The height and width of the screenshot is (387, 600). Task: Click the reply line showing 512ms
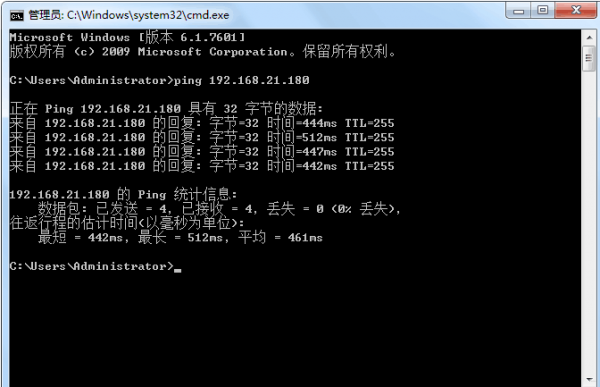(x=202, y=137)
